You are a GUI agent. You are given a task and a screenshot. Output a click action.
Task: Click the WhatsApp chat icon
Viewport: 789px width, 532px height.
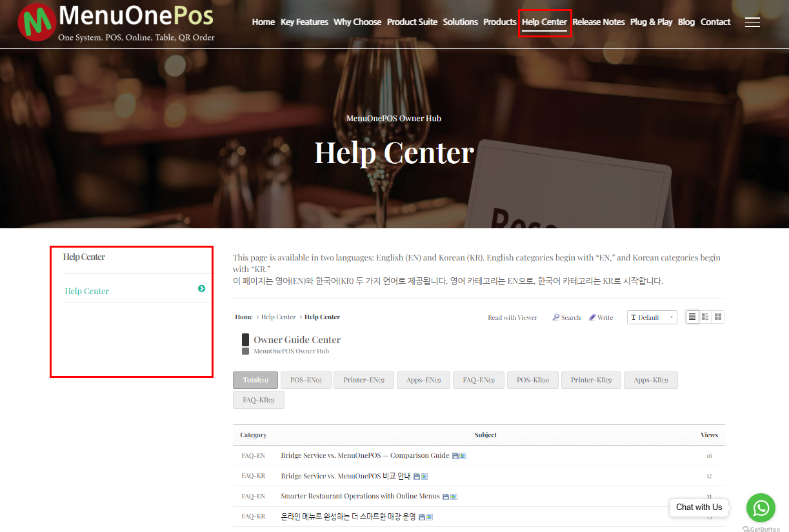(x=761, y=507)
